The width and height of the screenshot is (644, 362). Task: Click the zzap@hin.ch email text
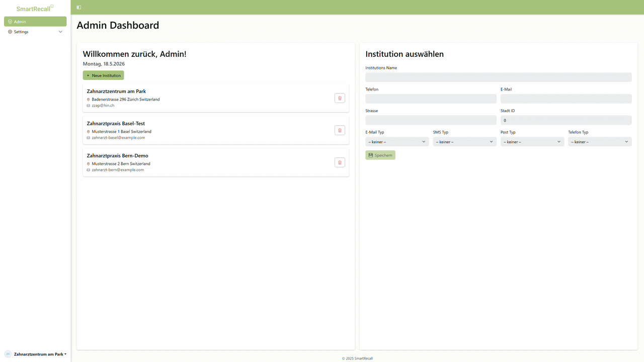(x=103, y=106)
